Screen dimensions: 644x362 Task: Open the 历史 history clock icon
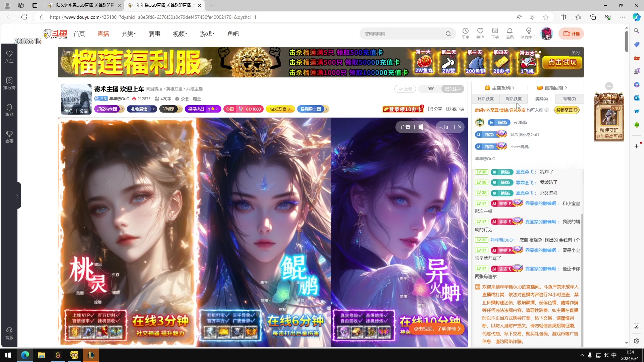point(466,34)
